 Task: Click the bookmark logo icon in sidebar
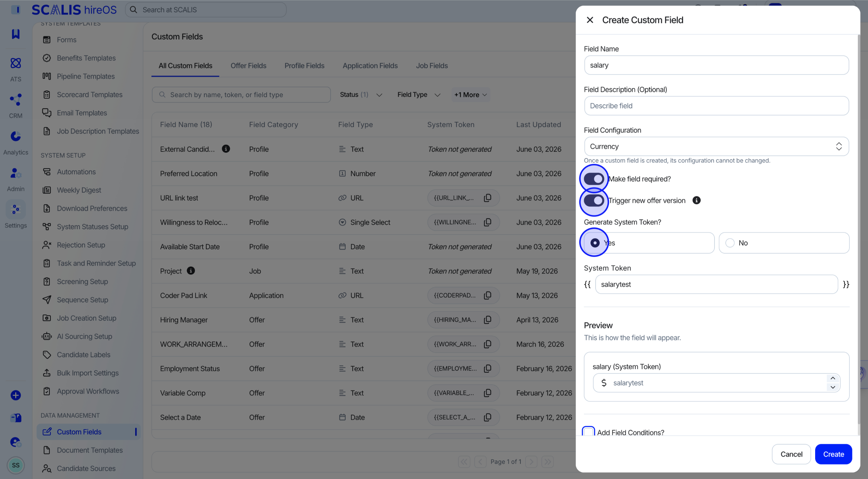(16, 34)
